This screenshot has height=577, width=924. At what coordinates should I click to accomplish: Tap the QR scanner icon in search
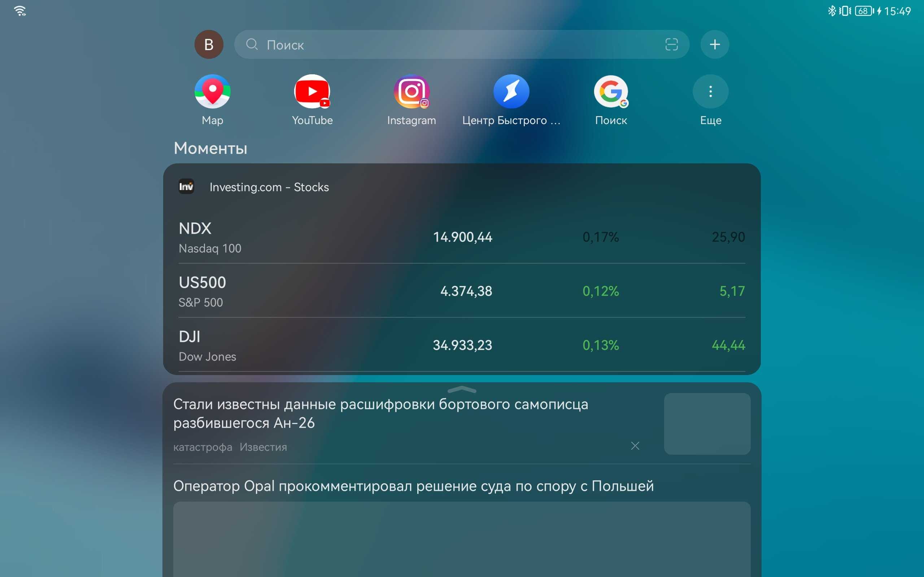pyautogui.click(x=671, y=44)
